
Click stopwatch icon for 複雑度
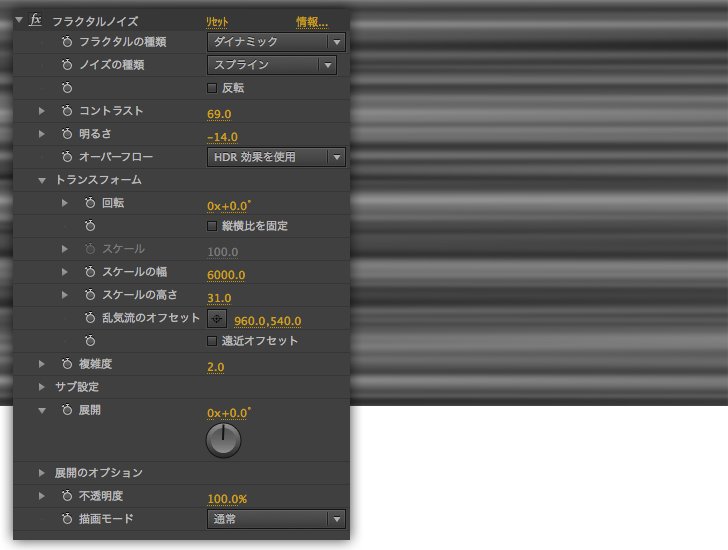click(67, 365)
